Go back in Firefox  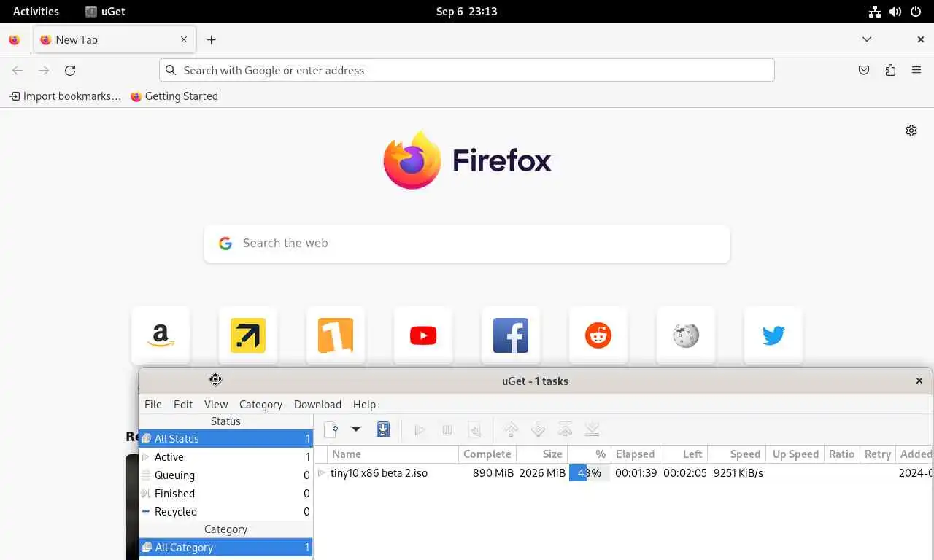click(18, 71)
